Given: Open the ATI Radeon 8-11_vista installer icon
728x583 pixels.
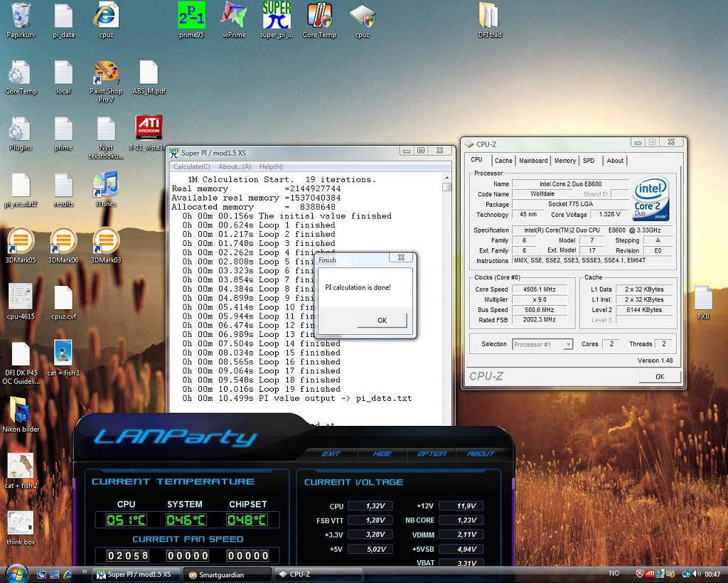Looking at the screenshot, I should [x=149, y=133].
